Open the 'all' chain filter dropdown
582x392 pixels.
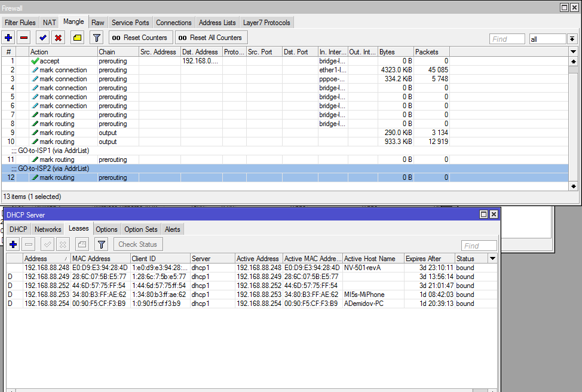click(x=572, y=39)
